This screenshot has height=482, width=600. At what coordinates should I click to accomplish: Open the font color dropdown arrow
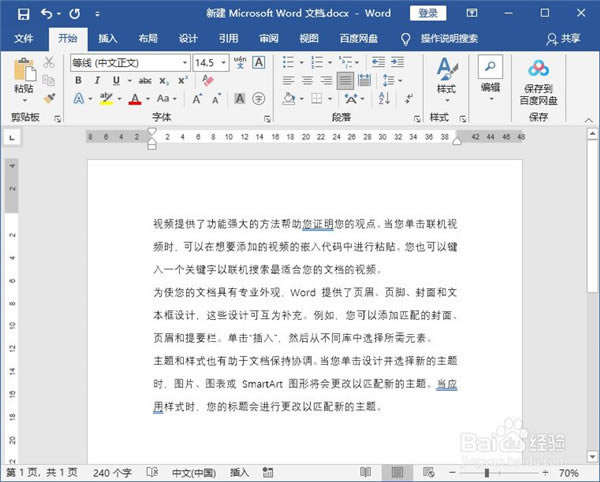[x=148, y=99]
